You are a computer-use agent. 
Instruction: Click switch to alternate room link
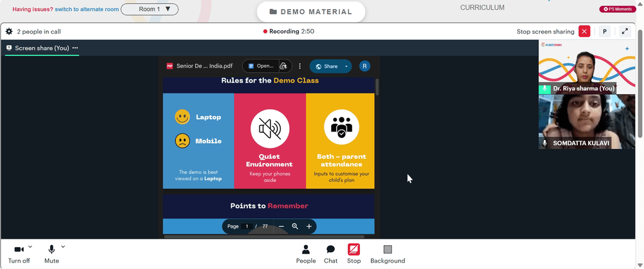[87, 9]
